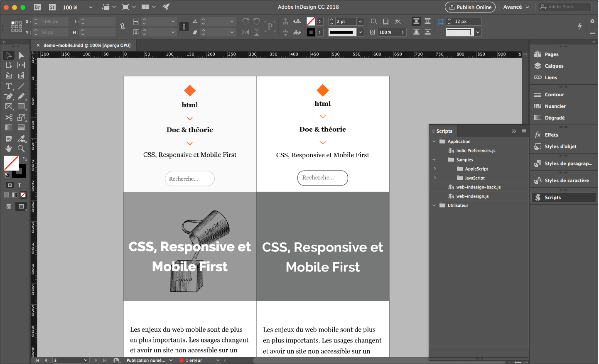599x364 pixels.
Task: Expand the JavaScript samples folder
Action: [x=435, y=178]
